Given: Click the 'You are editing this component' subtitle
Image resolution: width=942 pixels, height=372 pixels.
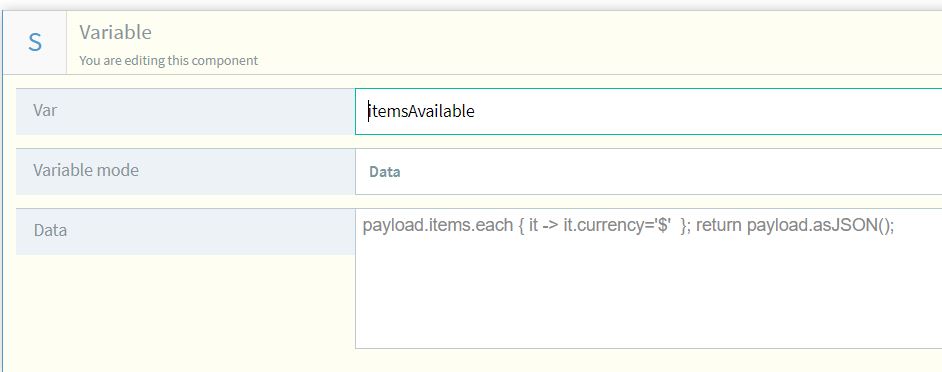Looking at the screenshot, I should [168, 60].
